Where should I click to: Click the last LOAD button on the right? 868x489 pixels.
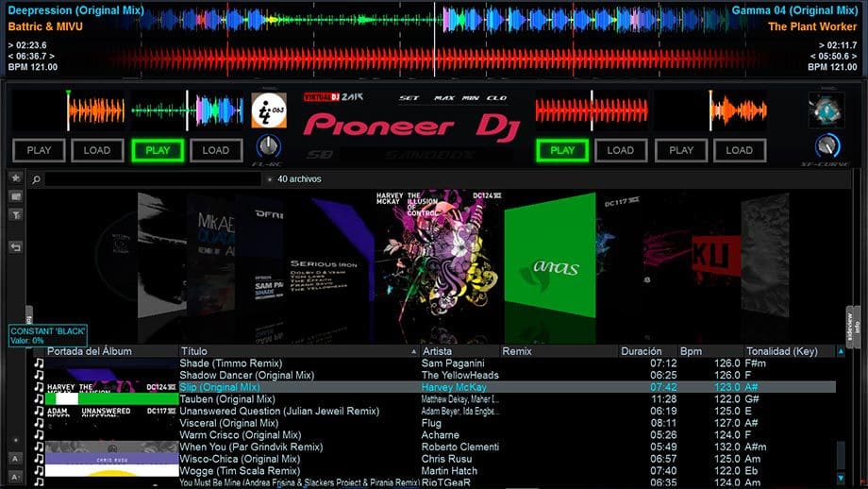coord(739,150)
